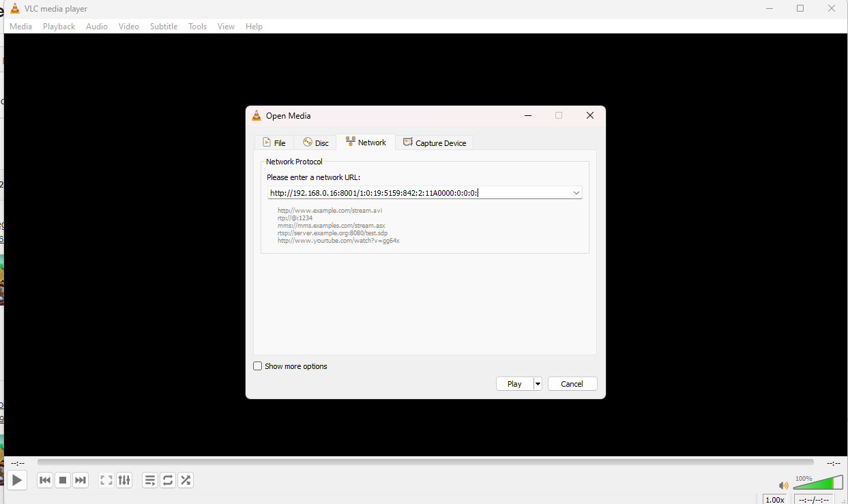The width and height of the screenshot is (848, 504).
Task: Cancel the Open Media dialog
Action: [x=572, y=384]
